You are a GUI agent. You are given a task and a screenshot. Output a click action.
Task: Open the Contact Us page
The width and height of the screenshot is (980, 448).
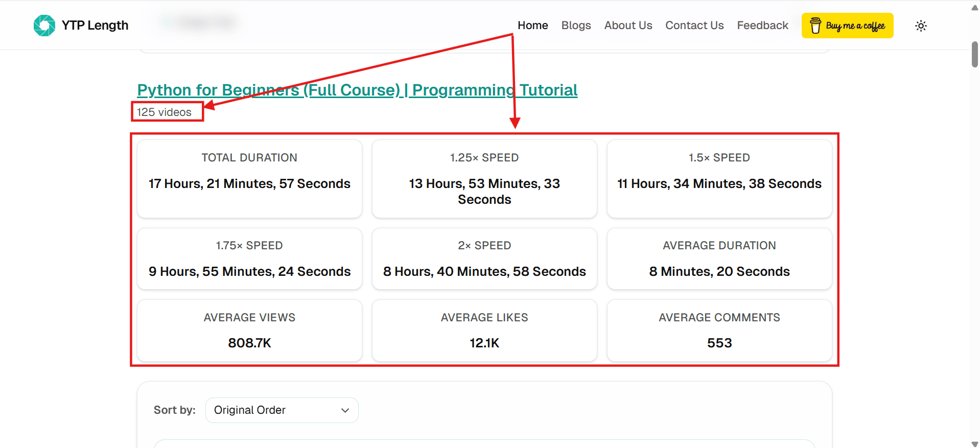694,26
